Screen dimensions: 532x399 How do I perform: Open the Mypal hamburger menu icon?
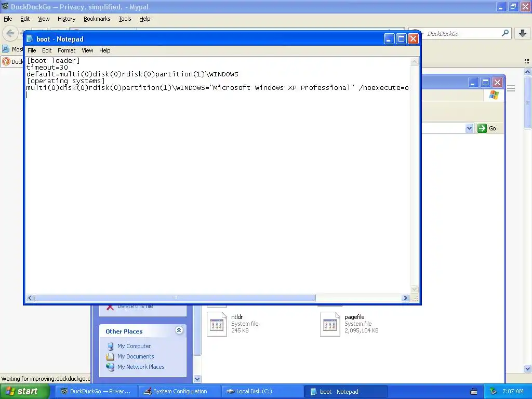pyautogui.click(x=511, y=88)
